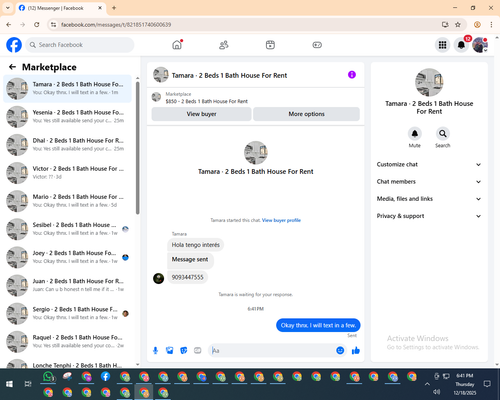500x400 pixels.
Task: Expand Chat members section
Action: [x=429, y=182]
